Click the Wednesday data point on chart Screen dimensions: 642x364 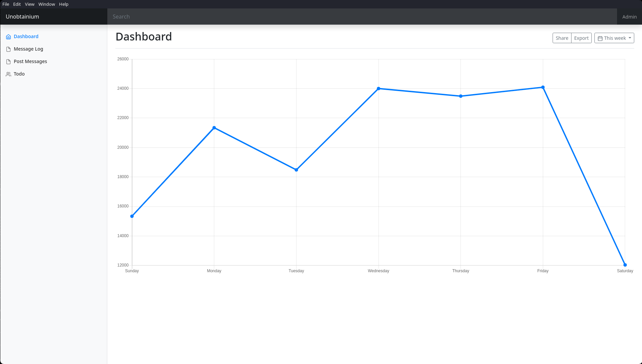click(x=379, y=89)
